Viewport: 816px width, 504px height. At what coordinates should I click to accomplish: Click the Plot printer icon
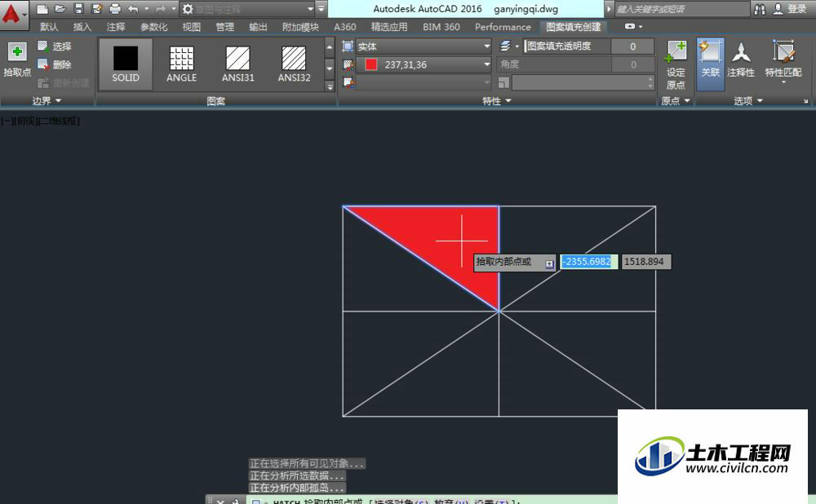click(x=115, y=9)
